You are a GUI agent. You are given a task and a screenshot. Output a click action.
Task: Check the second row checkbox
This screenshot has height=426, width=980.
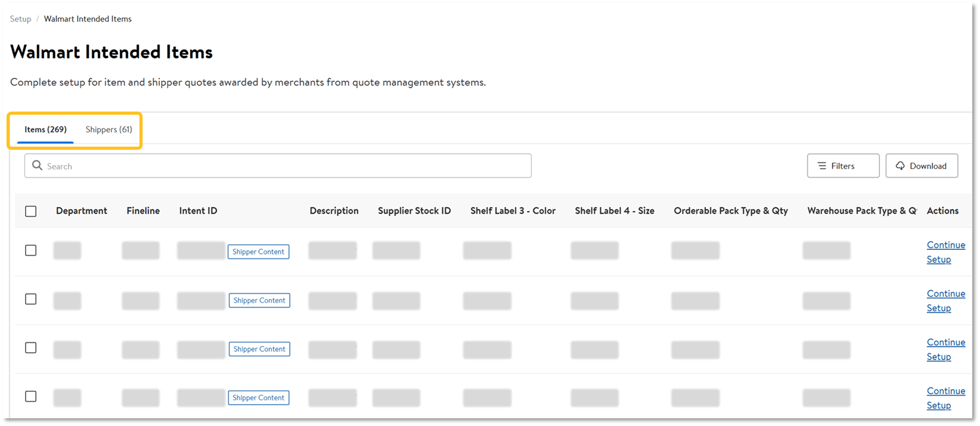(31, 299)
